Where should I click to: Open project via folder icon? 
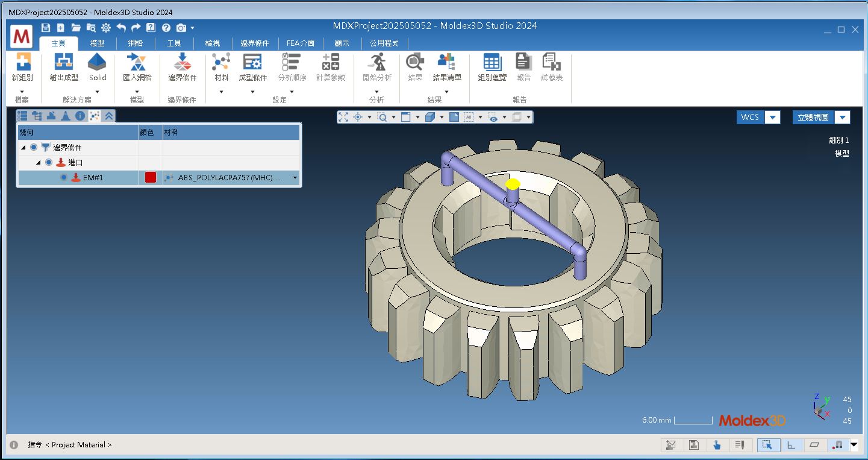[76, 28]
